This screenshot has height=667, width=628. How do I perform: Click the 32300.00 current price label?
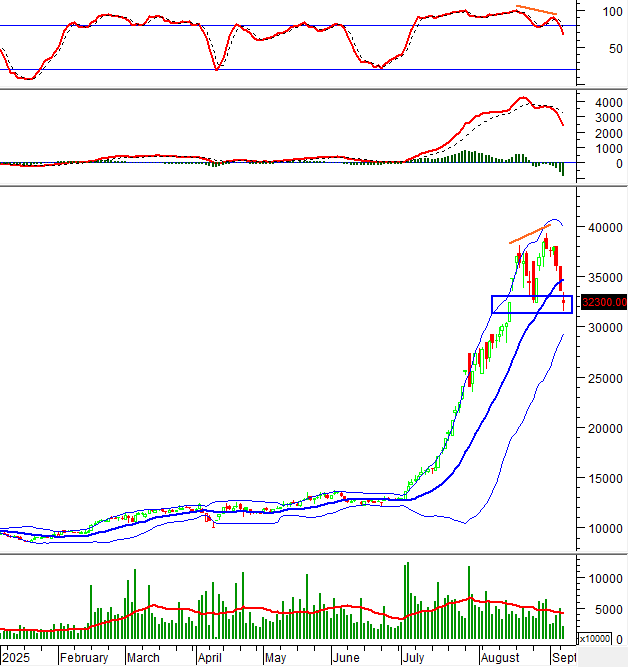coord(604,302)
